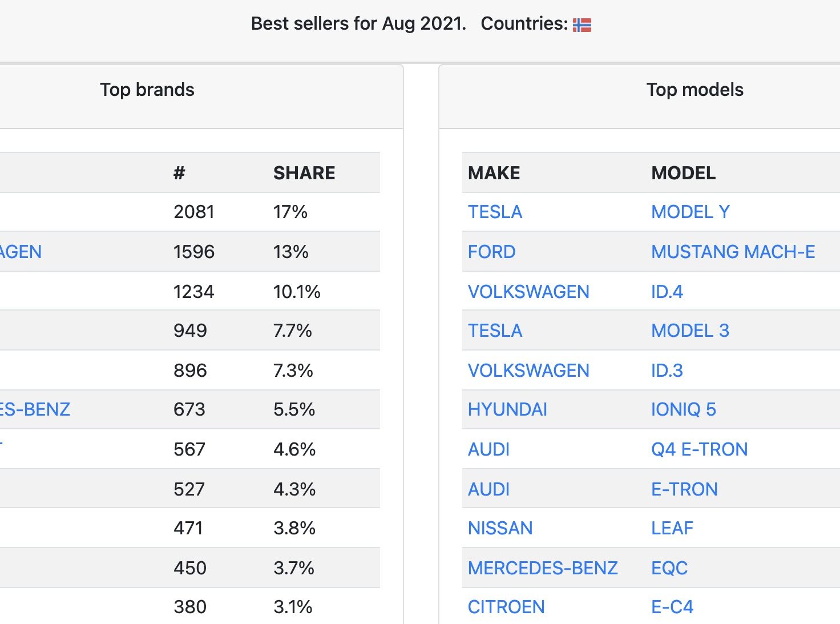This screenshot has width=840, height=624.
Task: Select the CITROEN make link
Action: [506, 607]
